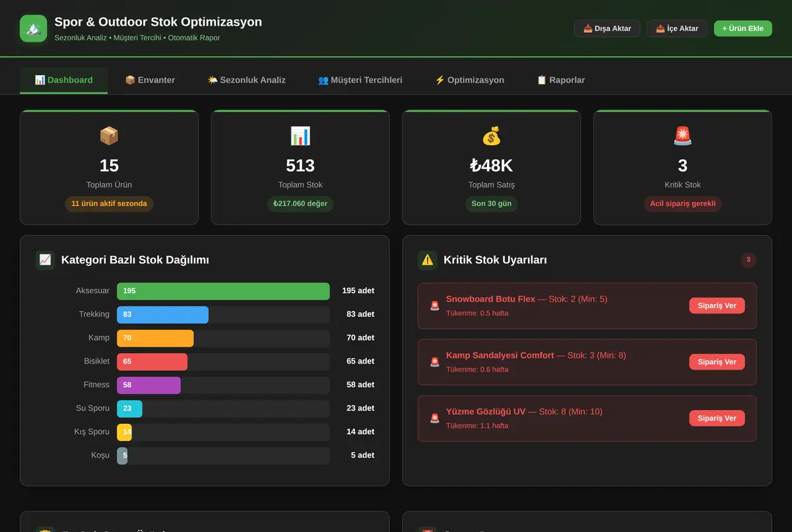Click Sipariş Ver for Kamp Sandalyesi Comfort

coord(717,362)
